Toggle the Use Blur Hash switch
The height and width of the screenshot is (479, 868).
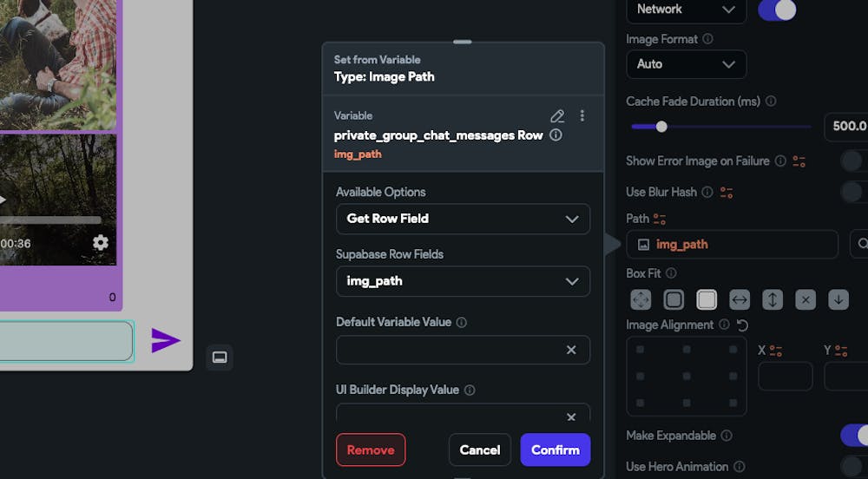(854, 192)
